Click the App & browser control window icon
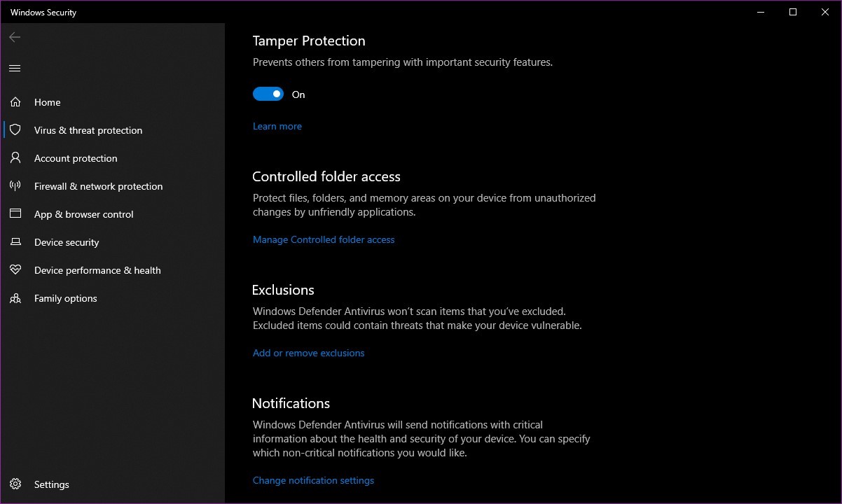This screenshot has width=842, height=504. (15, 214)
